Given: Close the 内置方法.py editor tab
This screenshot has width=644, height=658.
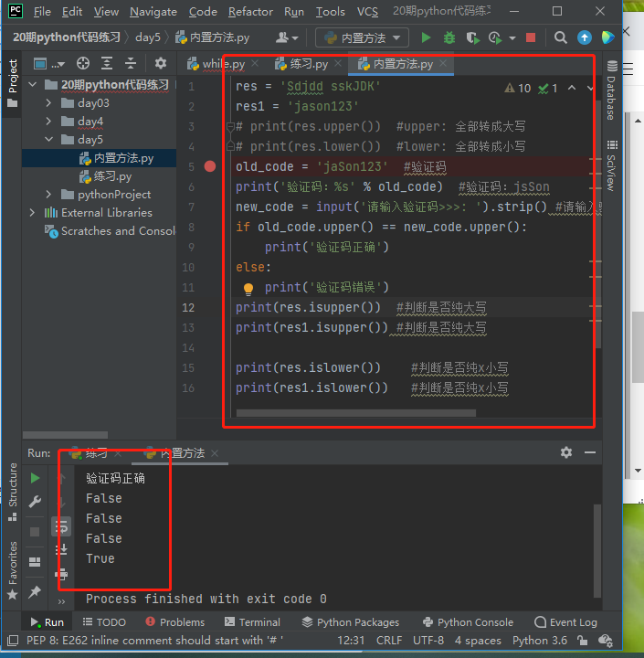Looking at the screenshot, I should [x=443, y=63].
